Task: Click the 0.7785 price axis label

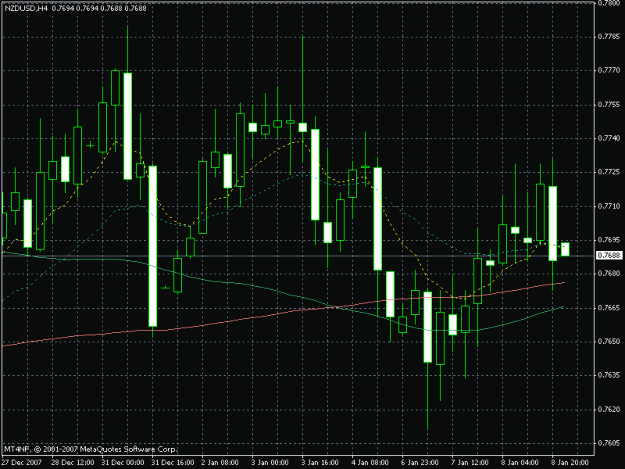Action: point(609,37)
